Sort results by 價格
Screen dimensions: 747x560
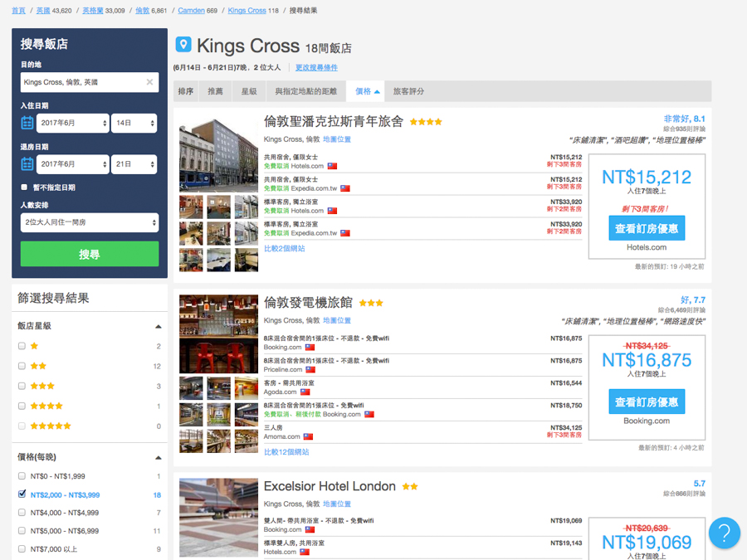366,91
